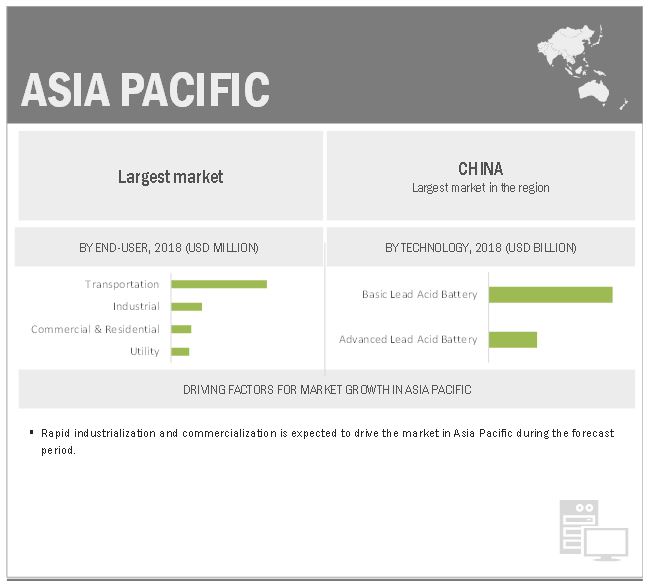Screen dimensions: 655x587
Task: Click the CHINA heading
Action: [480, 168]
